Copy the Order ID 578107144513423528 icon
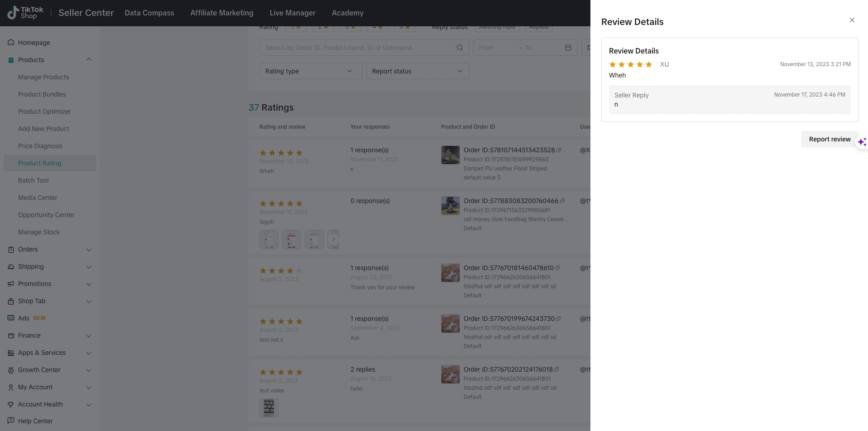 [559, 150]
